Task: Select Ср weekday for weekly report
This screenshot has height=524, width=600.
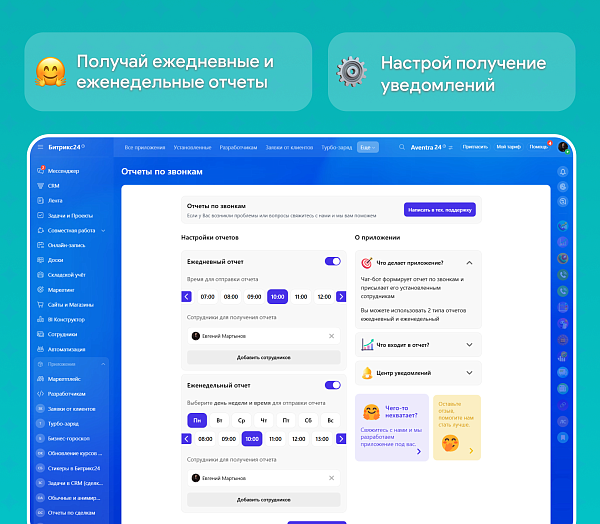Action: click(x=241, y=420)
